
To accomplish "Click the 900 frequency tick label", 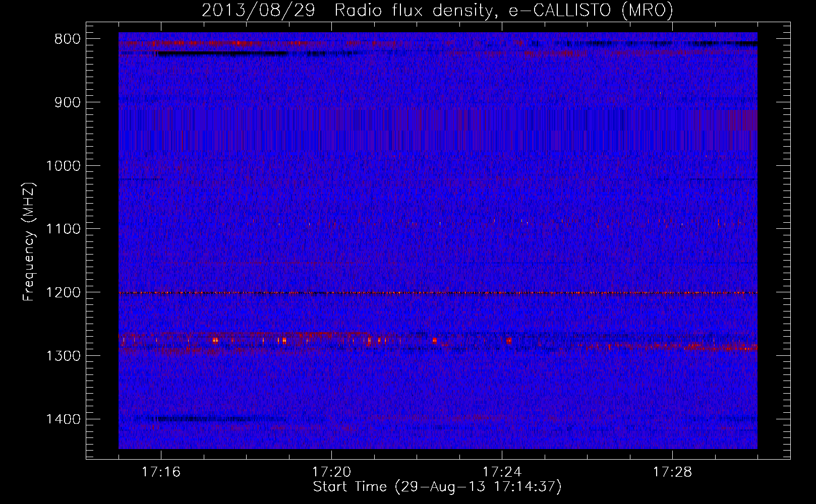I will [x=67, y=102].
